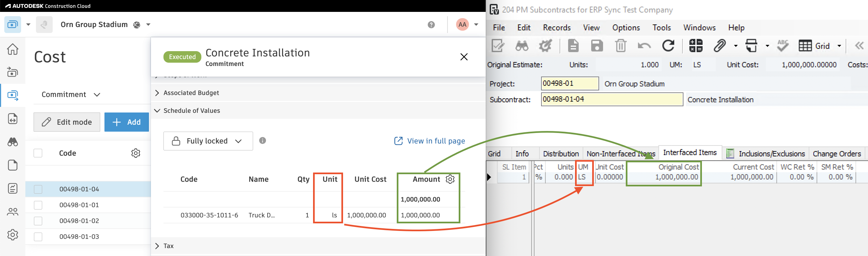Image resolution: width=868 pixels, height=256 pixels.
Task: Open column settings gear next to Code
Action: (135, 153)
